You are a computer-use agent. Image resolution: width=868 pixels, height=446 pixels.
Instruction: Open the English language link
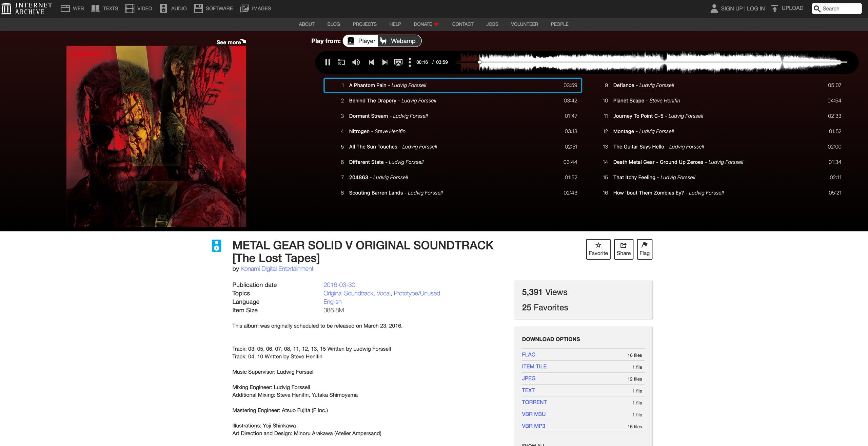click(x=332, y=302)
